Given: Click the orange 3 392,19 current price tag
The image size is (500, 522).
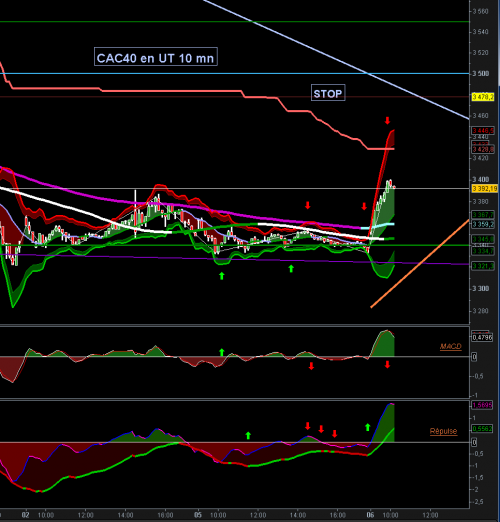Looking at the screenshot, I should click(485, 189).
